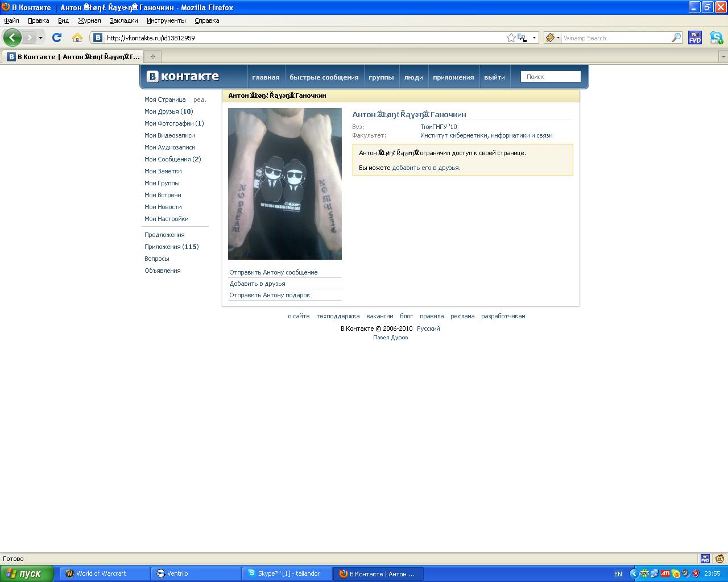The height and width of the screenshot is (582, 728).
Task: Open the Закладки menu
Action: tap(124, 20)
